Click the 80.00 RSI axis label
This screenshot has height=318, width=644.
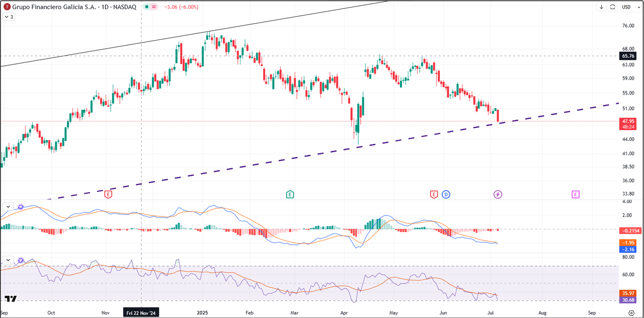point(628,257)
